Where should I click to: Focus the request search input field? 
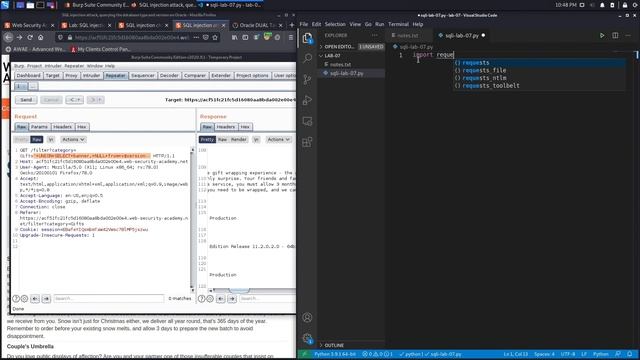click(x=109, y=299)
